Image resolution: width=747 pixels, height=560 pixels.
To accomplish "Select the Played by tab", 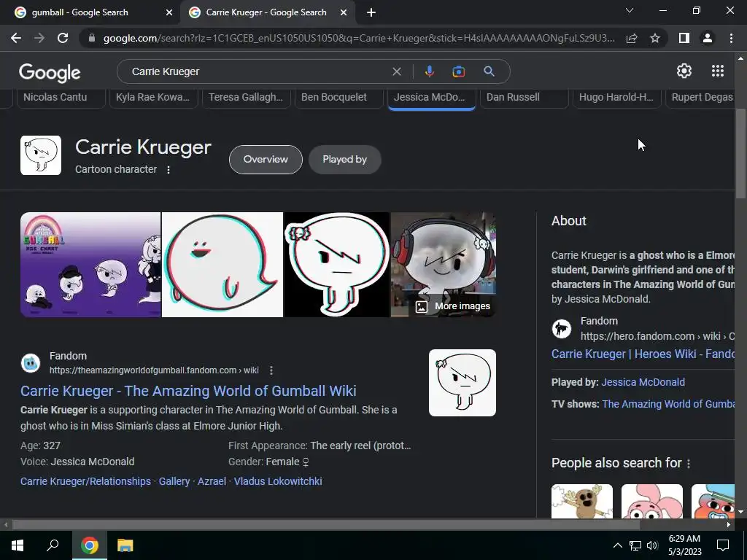I will tap(344, 160).
